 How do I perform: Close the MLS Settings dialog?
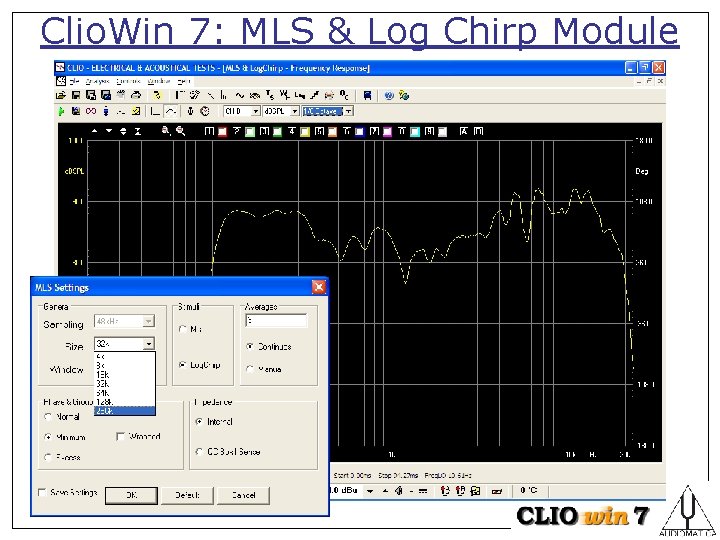click(319, 287)
